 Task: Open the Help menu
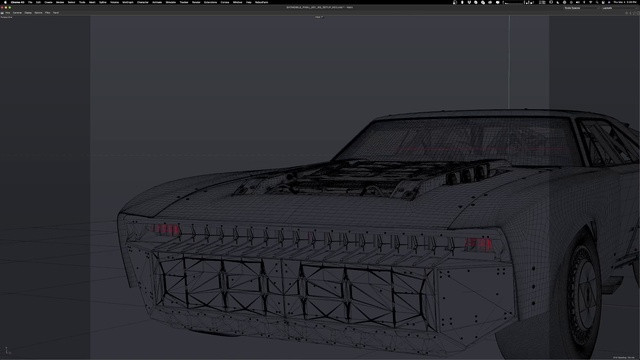point(249,2)
